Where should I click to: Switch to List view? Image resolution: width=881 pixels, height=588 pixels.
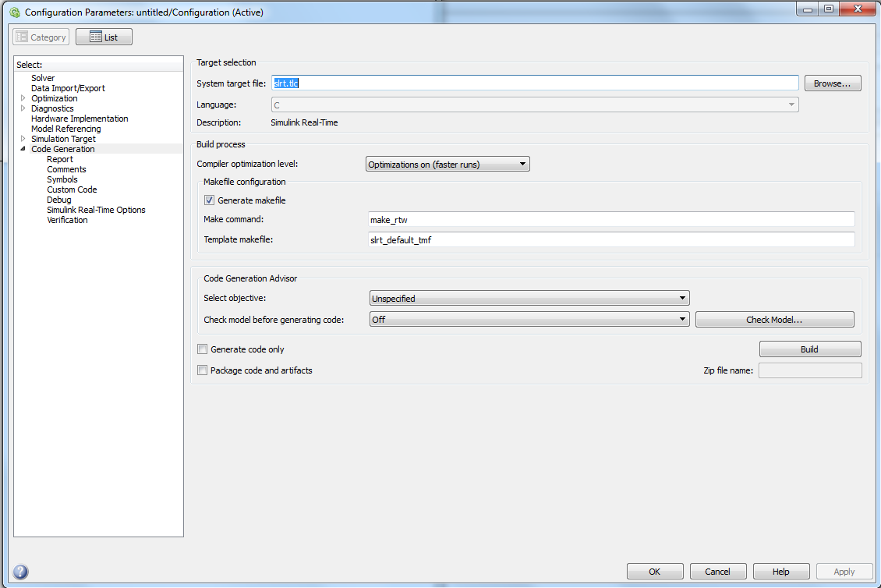point(104,37)
